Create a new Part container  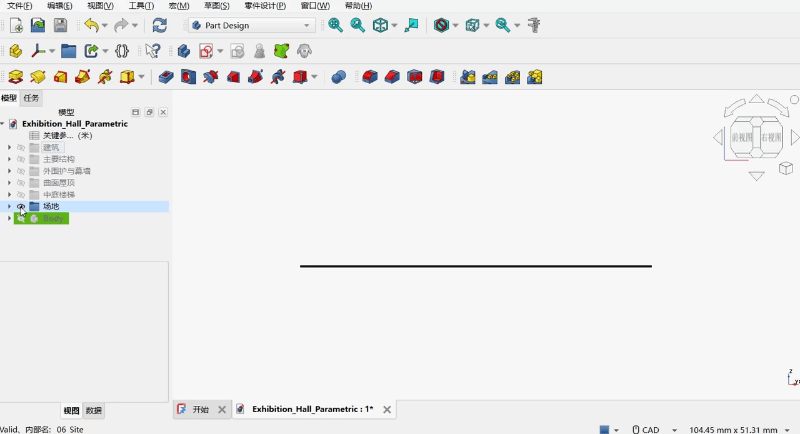(16, 51)
